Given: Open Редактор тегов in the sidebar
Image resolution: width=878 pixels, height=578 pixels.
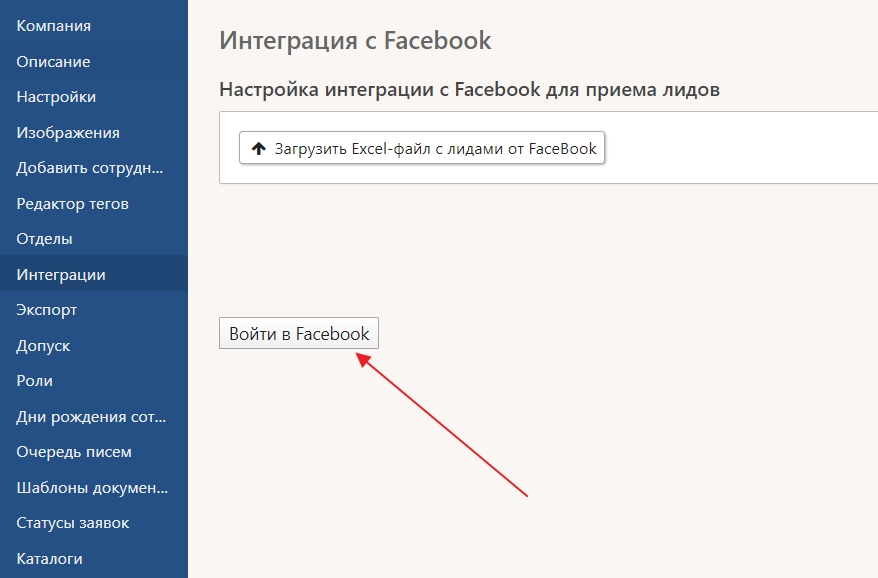Looking at the screenshot, I should [x=73, y=204].
